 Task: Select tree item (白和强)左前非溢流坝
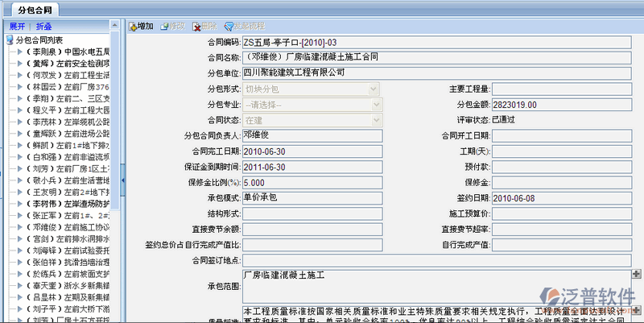click(68, 157)
